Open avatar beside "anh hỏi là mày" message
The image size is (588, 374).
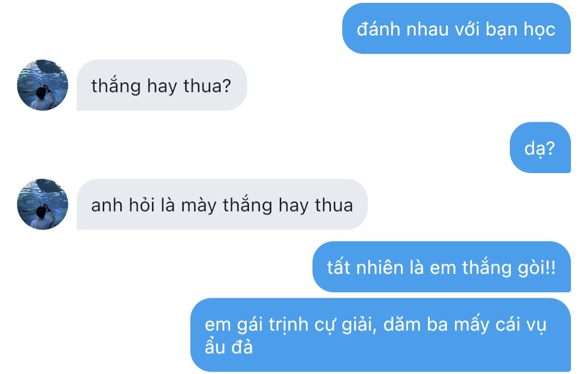click(x=43, y=204)
